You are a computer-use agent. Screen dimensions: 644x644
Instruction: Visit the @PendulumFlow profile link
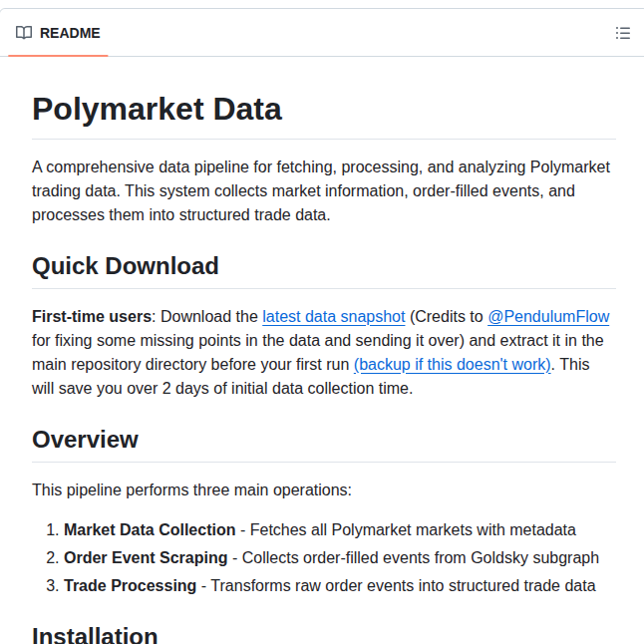pyautogui.click(x=548, y=317)
